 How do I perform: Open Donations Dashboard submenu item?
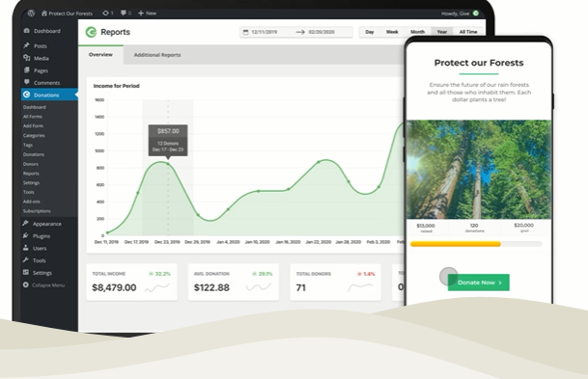35,107
